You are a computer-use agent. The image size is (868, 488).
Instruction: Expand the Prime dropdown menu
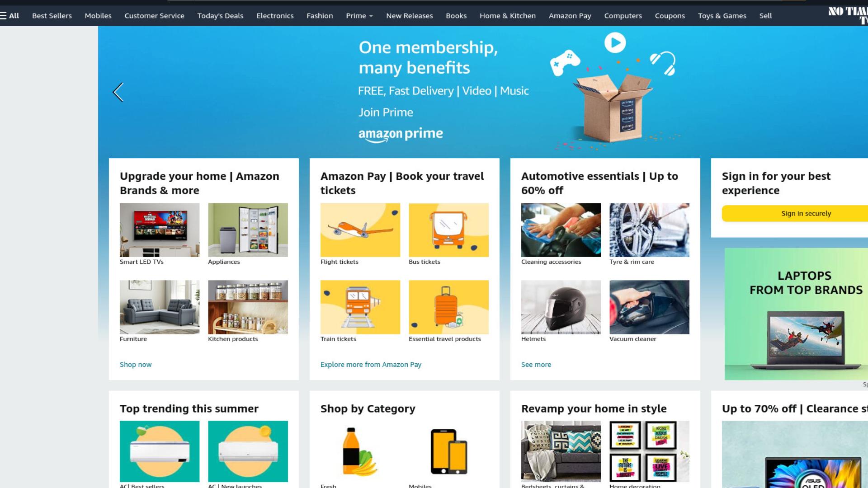tap(359, 16)
